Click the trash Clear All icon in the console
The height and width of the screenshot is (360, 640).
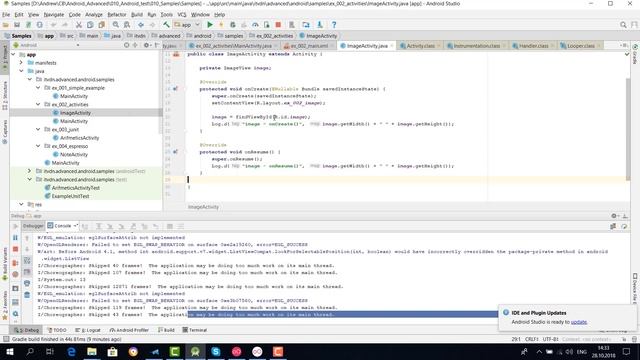27,295
